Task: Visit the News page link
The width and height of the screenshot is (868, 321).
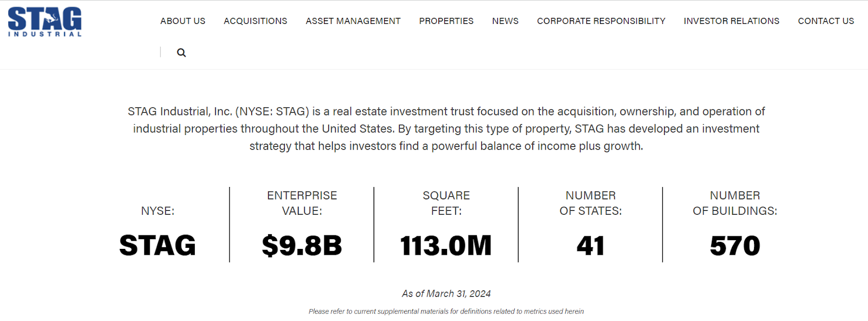Action: 505,21
